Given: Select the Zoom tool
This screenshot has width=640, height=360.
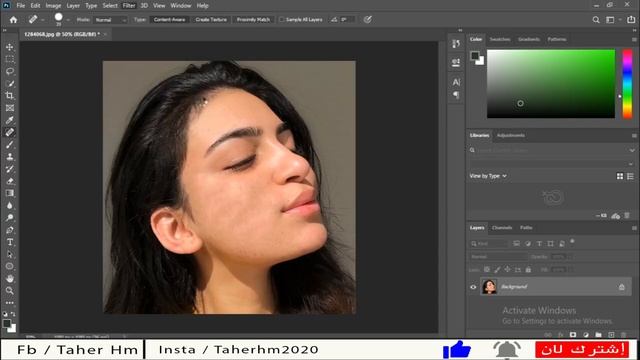Looking at the screenshot, I should 10,291.
